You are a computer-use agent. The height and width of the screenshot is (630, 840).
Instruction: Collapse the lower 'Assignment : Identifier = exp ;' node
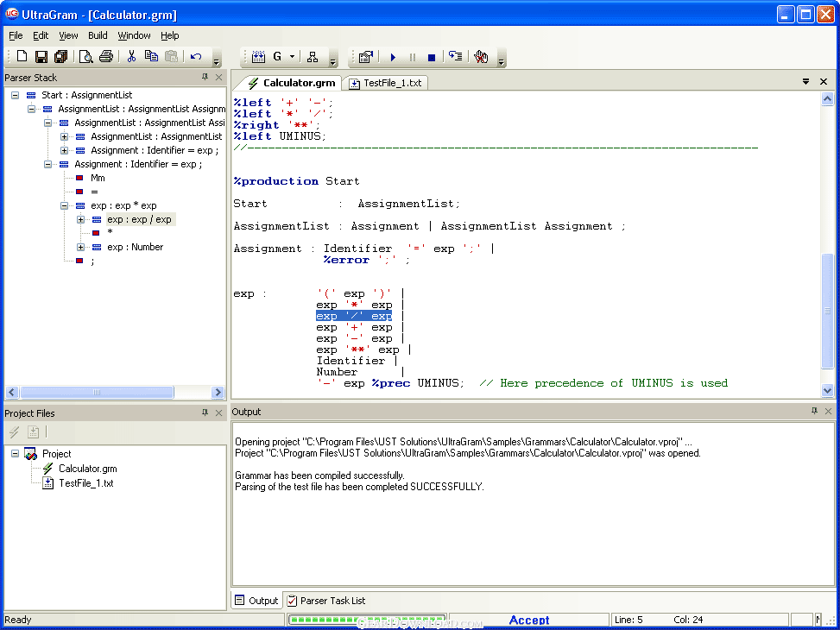coord(47,165)
